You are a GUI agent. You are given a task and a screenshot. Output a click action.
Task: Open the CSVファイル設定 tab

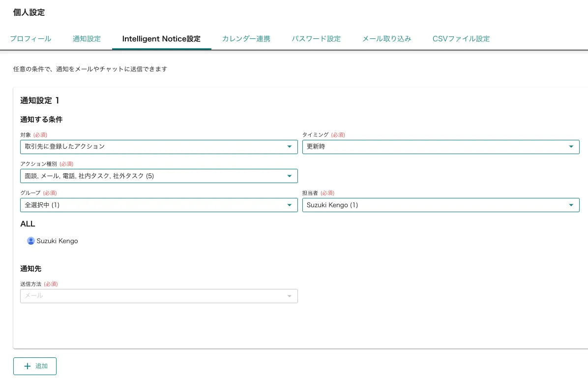click(461, 38)
